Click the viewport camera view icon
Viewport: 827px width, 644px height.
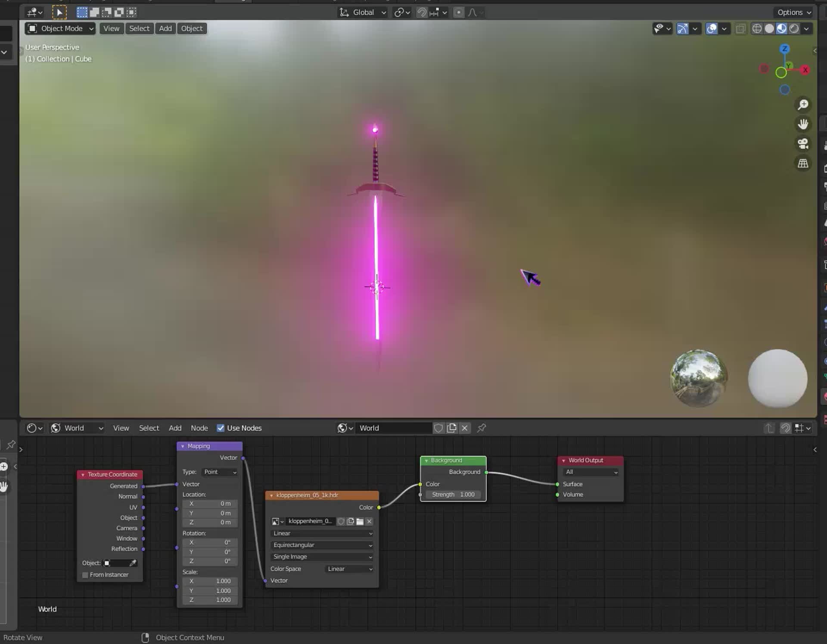803,143
